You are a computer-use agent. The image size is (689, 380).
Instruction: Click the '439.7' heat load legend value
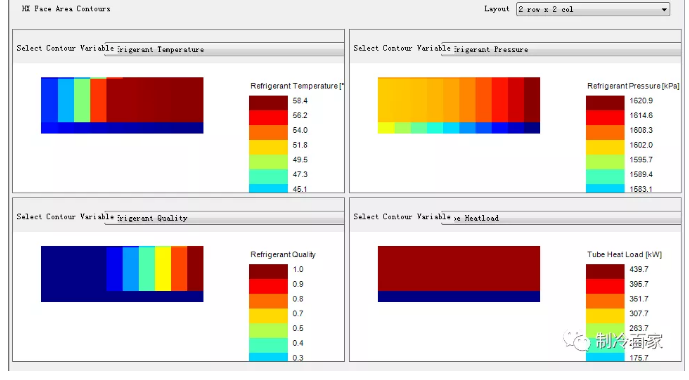(x=638, y=269)
